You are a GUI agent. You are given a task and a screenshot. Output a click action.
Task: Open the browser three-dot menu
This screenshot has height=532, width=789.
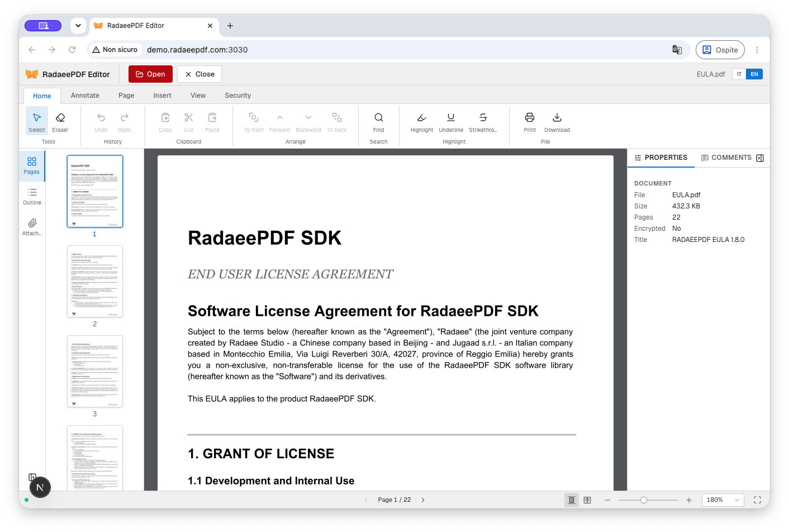(757, 50)
